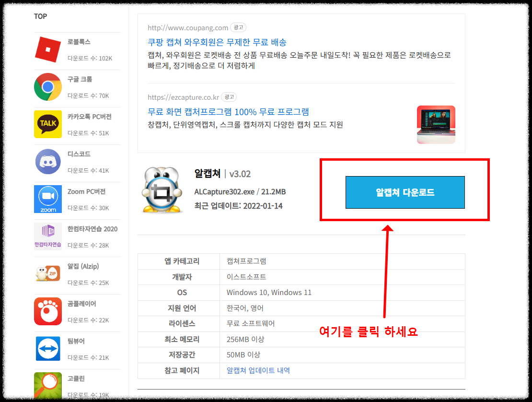Click the 팀뷰어 title text
532x402 pixels.
76,341
